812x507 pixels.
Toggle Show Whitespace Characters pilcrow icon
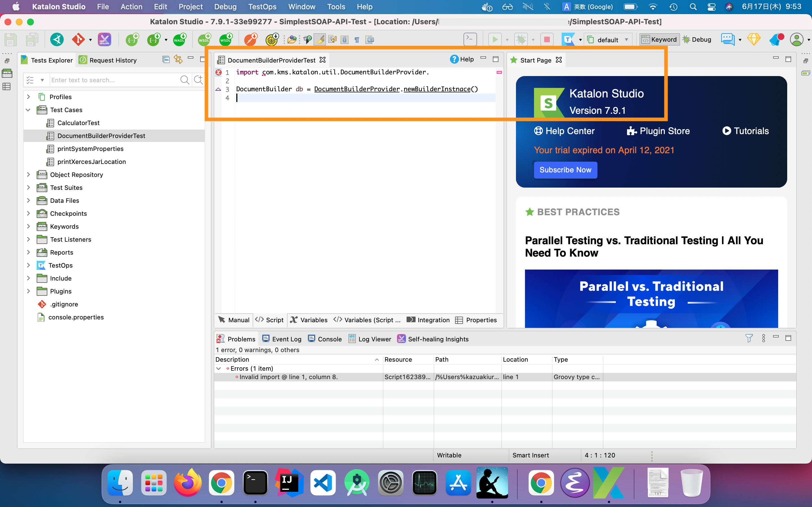(357, 39)
